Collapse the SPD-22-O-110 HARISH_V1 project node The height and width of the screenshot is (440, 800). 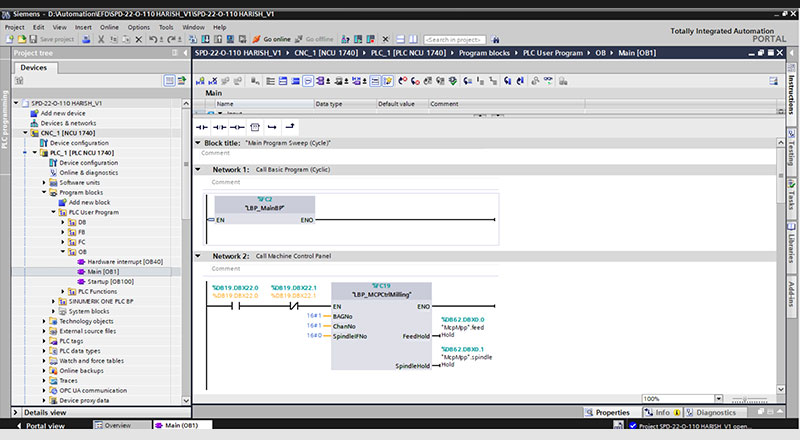pos(16,103)
